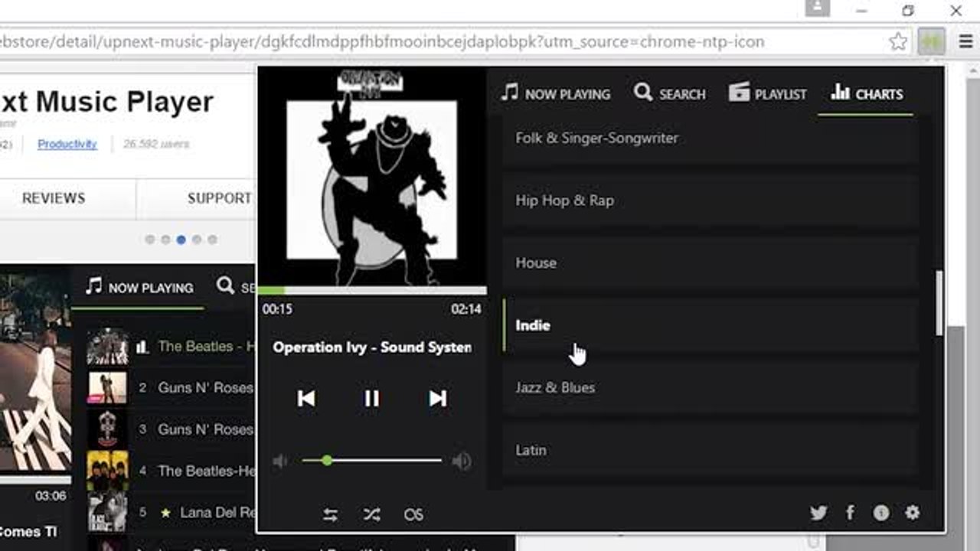Click the charts list scrollbar
980x551 pixels.
click(939, 302)
